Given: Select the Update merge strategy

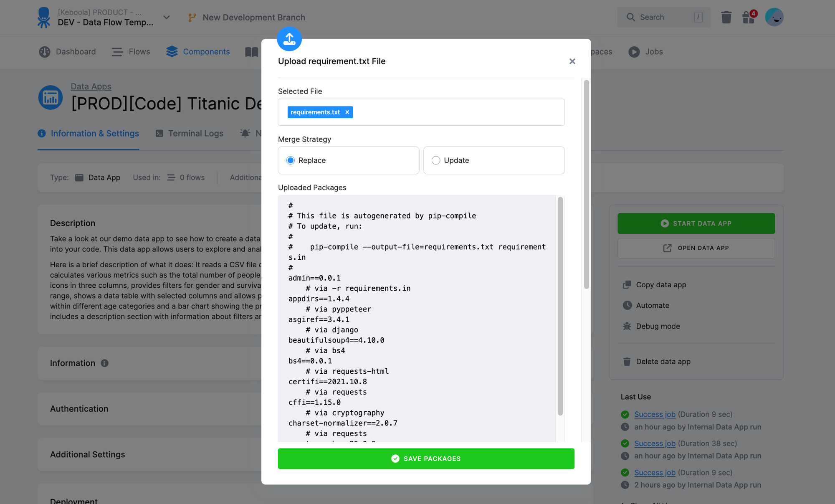Looking at the screenshot, I should click(x=435, y=160).
